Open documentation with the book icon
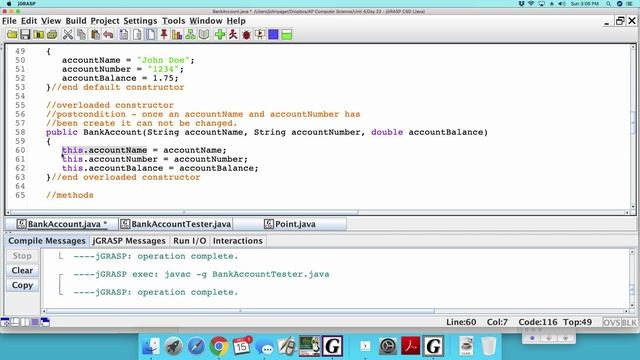This screenshot has height=360, width=640. point(204,35)
